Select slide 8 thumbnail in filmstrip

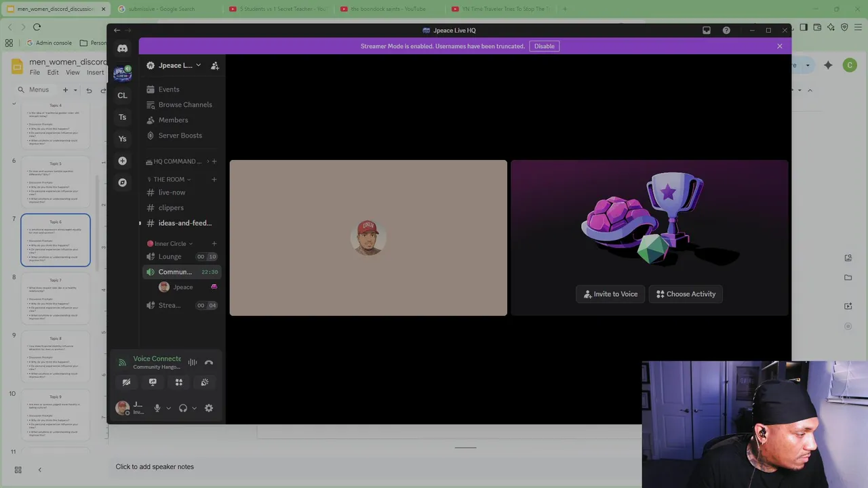[x=55, y=298]
